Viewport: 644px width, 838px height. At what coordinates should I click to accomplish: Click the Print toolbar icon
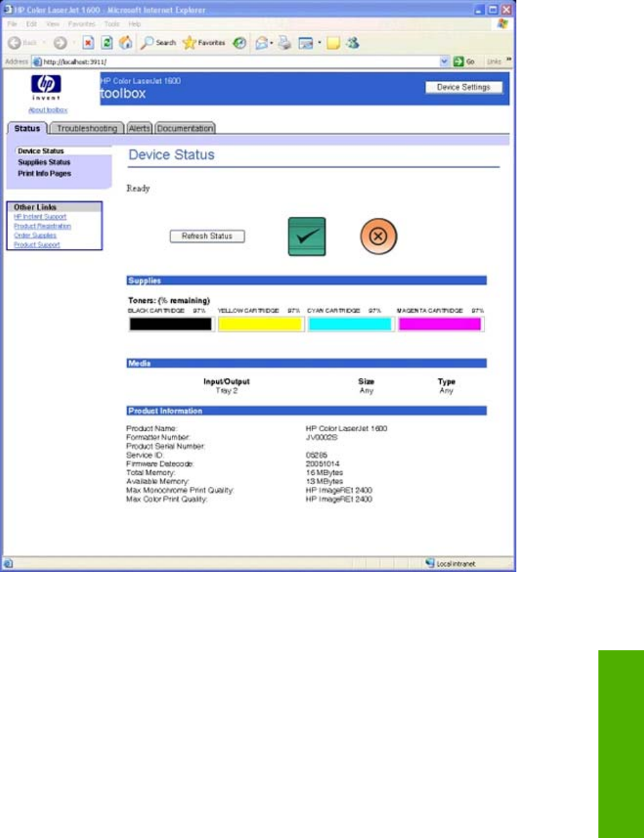(x=285, y=43)
